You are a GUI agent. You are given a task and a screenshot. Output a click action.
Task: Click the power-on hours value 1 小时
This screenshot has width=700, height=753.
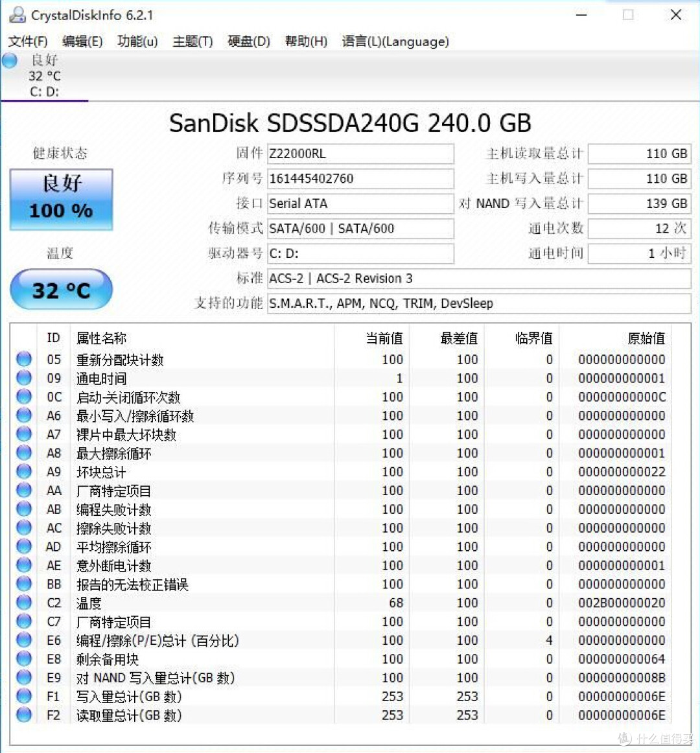tap(640, 253)
